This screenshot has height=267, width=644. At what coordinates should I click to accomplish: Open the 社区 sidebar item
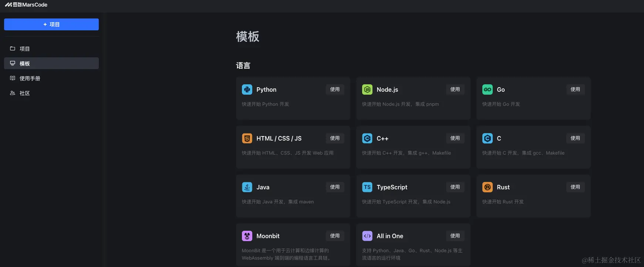(51, 93)
